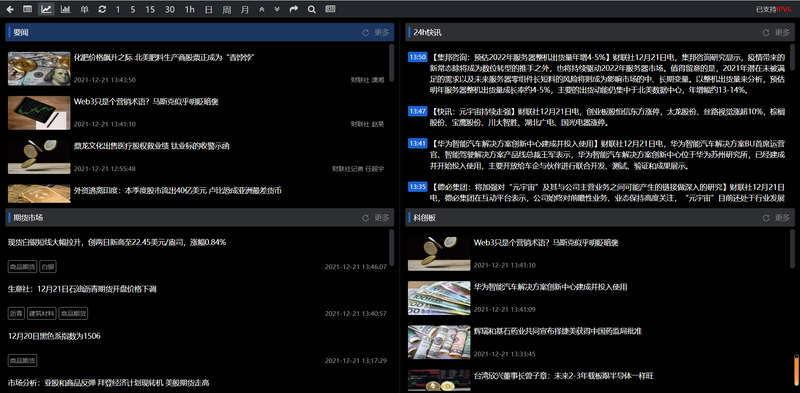This screenshot has width=800, height=393.
Task: Open item 市场分析: 亚股和商品反弹
Action: tap(109, 382)
